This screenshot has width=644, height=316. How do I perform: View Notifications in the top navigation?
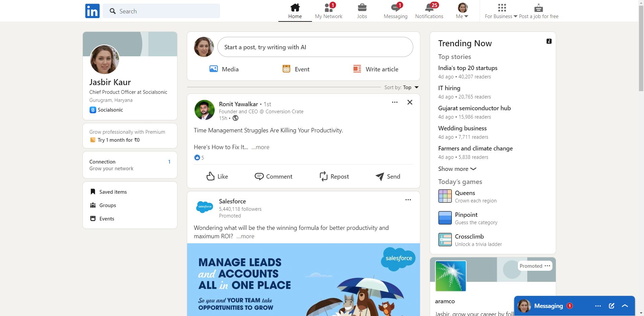(x=429, y=11)
